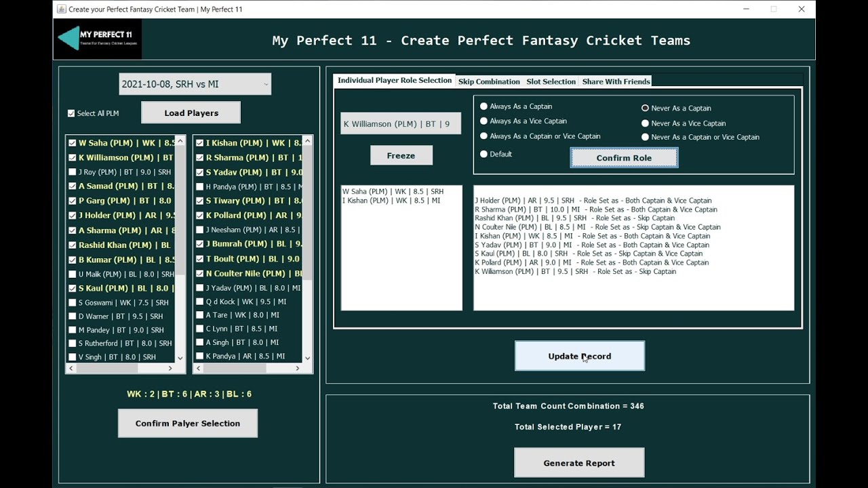Check D Warner player checkbox

73,317
